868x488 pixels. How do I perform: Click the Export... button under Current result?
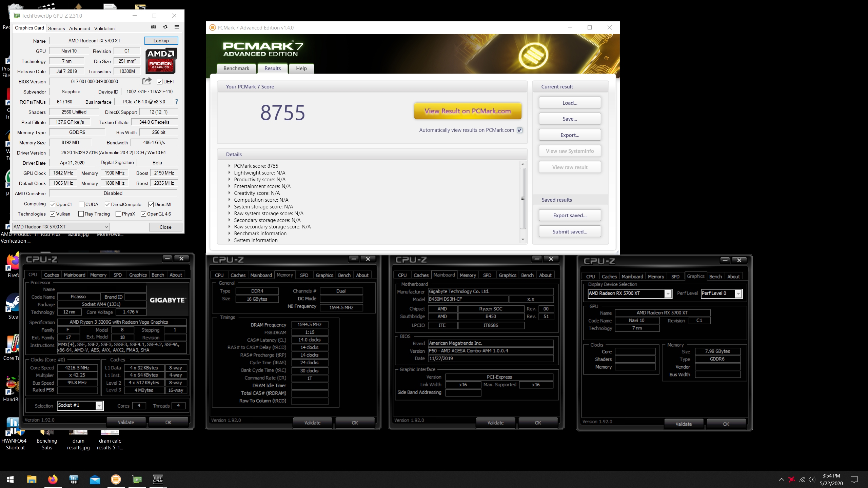click(570, 135)
